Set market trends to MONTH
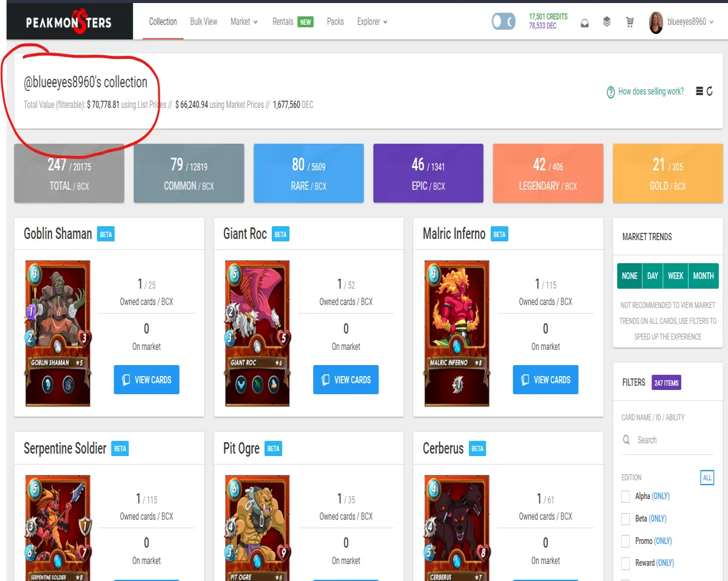The width and height of the screenshot is (728, 581). (703, 276)
